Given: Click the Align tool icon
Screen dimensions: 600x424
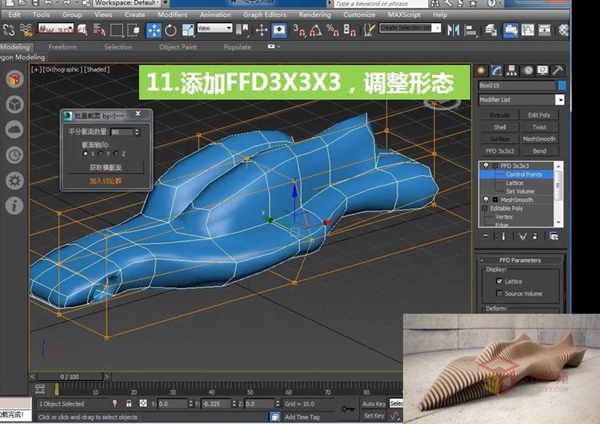Looking at the screenshot, I should [x=470, y=30].
